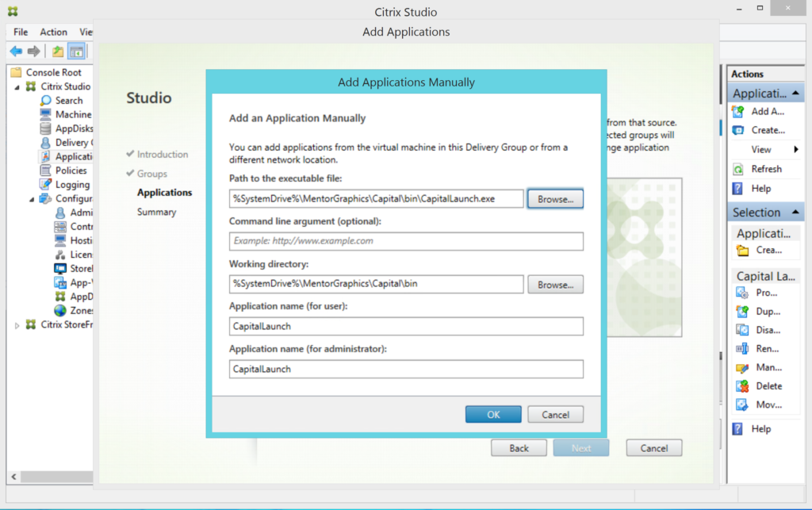
Task: Go to the Groups wizard step
Action: (151, 174)
